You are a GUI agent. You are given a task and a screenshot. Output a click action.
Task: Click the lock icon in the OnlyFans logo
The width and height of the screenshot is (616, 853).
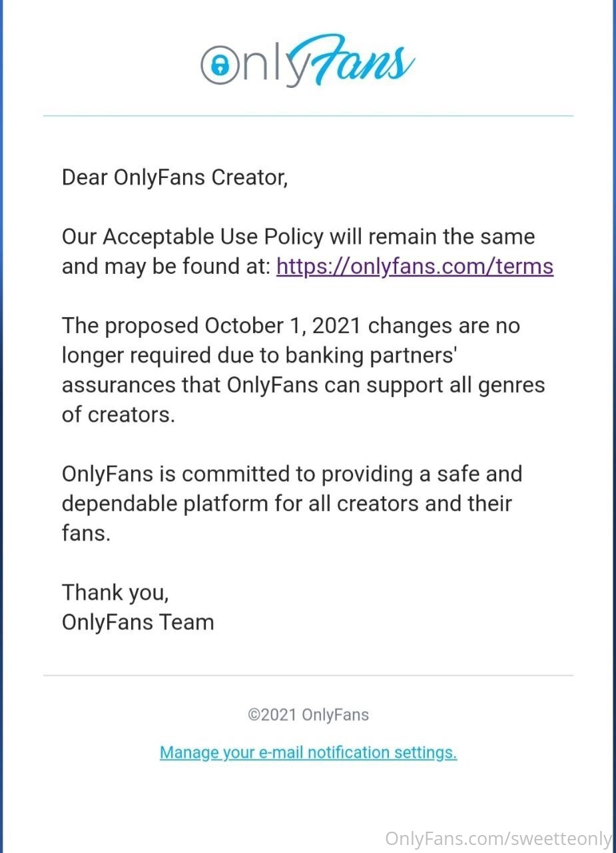[220, 65]
